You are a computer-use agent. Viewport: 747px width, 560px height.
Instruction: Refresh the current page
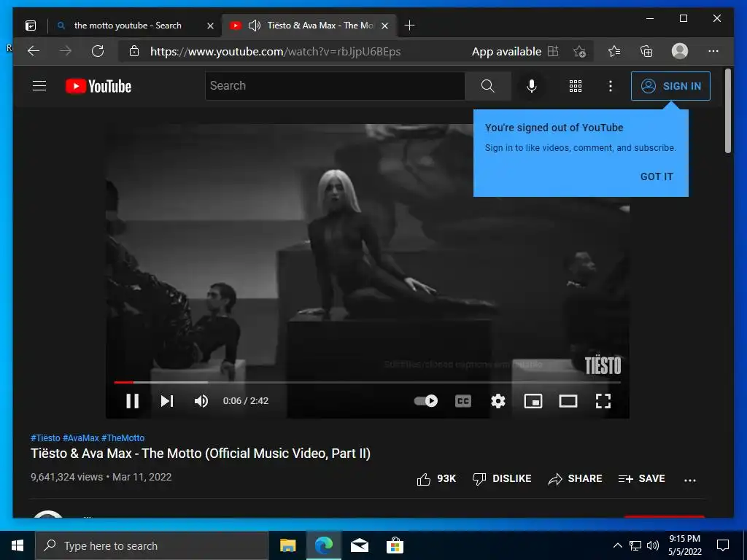[98, 51]
